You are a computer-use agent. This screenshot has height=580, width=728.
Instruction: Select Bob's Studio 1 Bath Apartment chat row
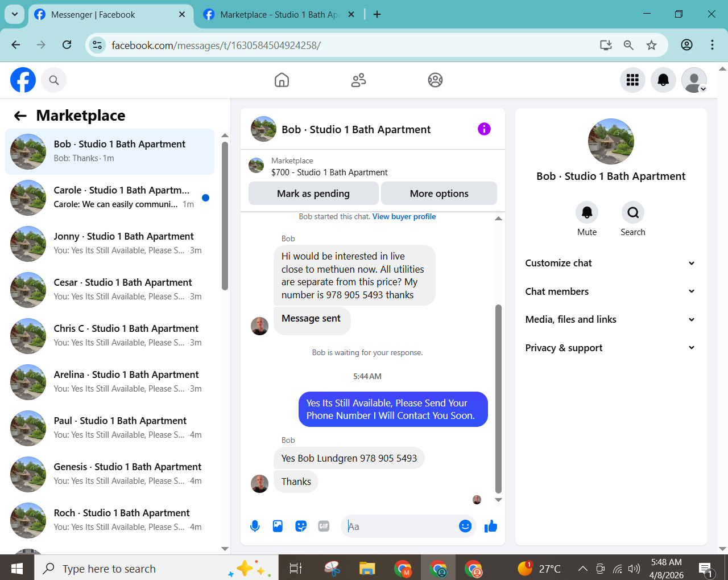click(110, 151)
